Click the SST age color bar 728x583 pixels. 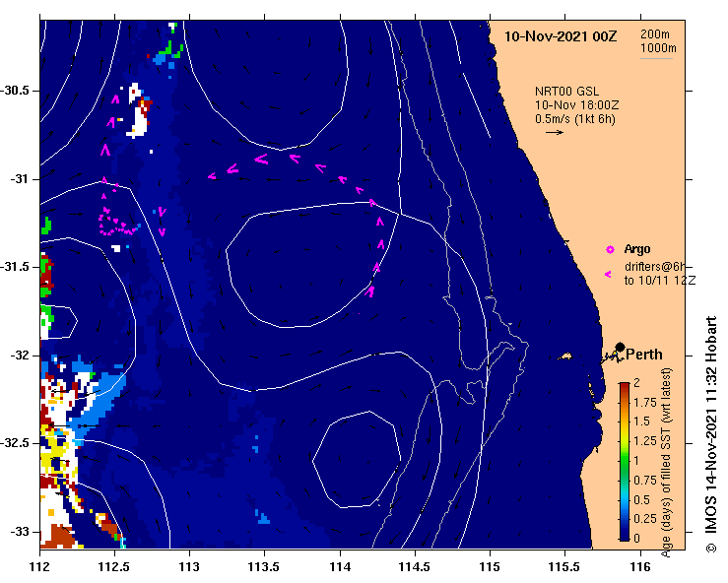625,462
